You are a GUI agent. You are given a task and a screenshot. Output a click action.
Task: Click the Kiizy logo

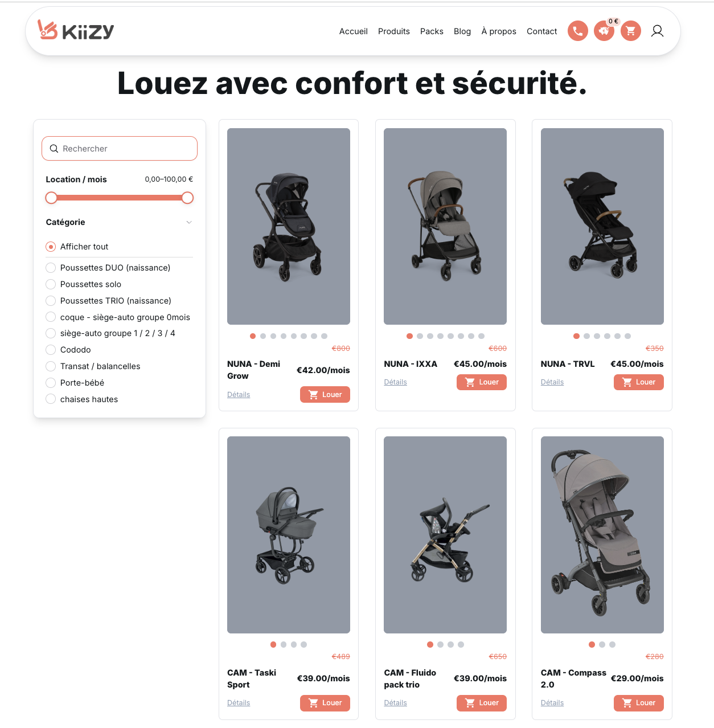pyautogui.click(x=76, y=30)
